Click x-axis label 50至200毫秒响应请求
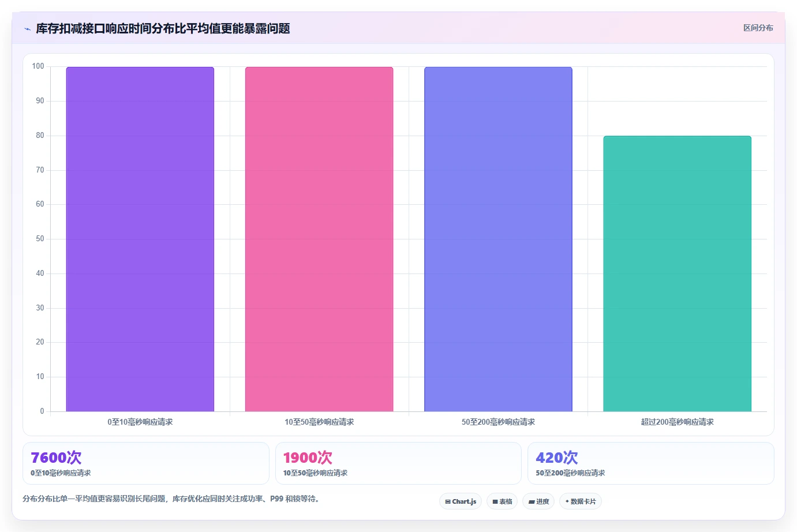The height and width of the screenshot is (532, 797). click(x=498, y=422)
